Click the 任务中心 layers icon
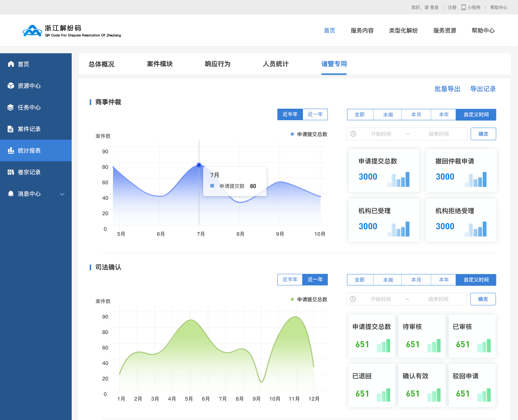Screen dimensions: 518x420 11,107
